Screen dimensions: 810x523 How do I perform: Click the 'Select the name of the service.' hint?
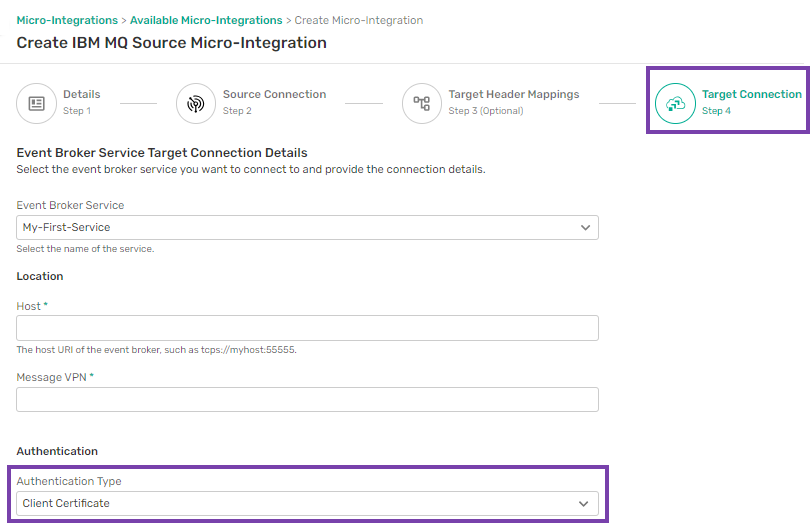(x=85, y=249)
